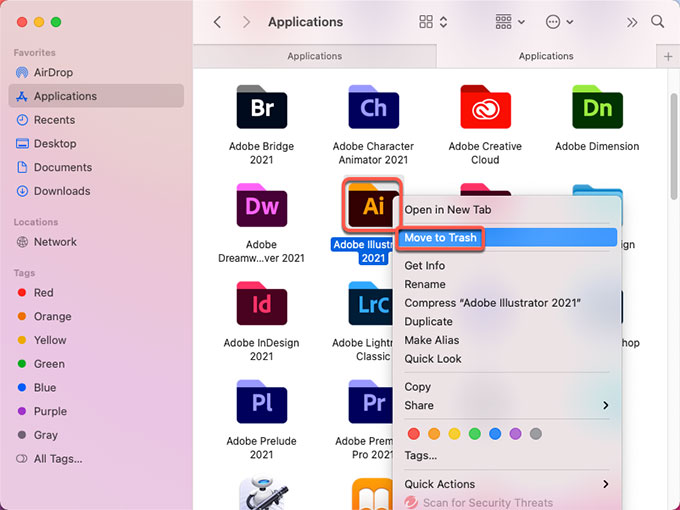680x510 pixels.
Task: Filter by the Blue sidebar tag
Action: click(x=96, y=388)
